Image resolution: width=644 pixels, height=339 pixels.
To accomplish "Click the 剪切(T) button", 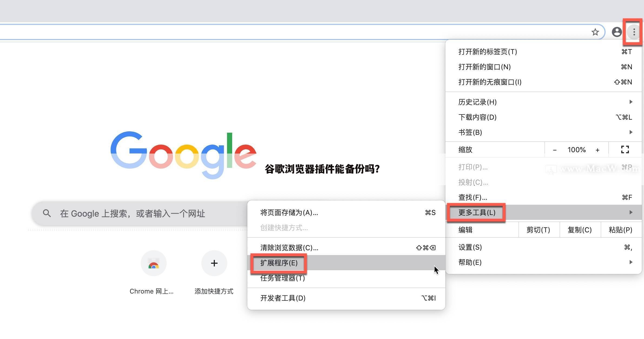I will (x=538, y=230).
